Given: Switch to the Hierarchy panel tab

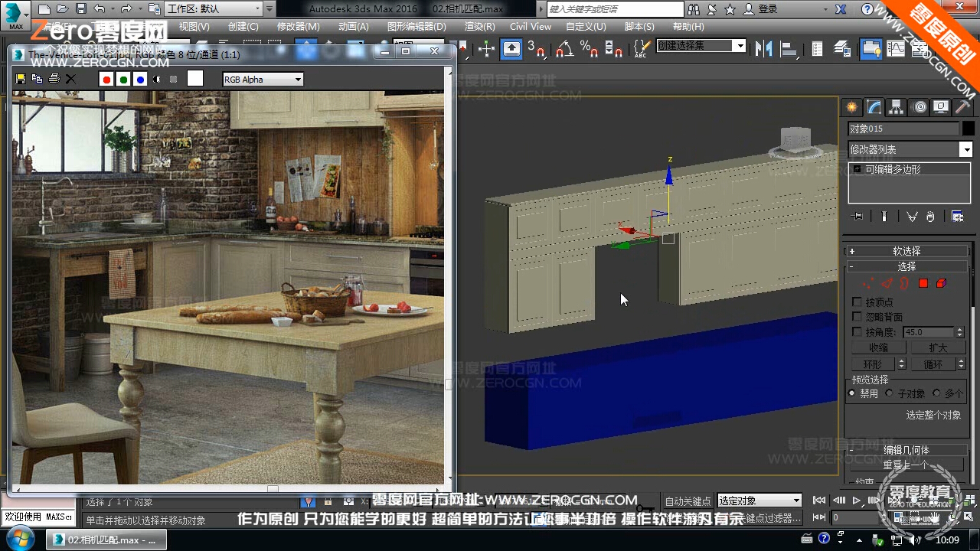Looking at the screenshot, I should pyautogui.click(x=897, y=107).
